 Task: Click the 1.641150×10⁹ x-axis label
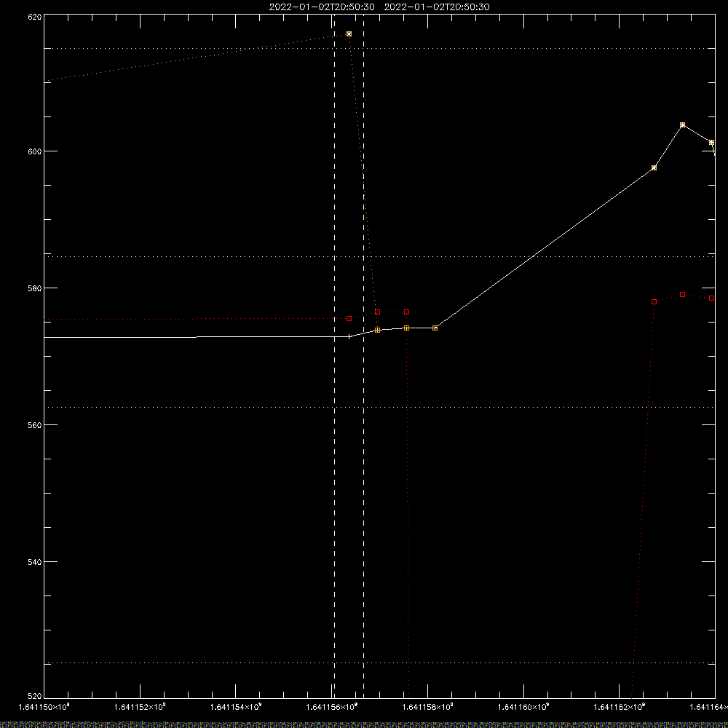pos(44,707)
